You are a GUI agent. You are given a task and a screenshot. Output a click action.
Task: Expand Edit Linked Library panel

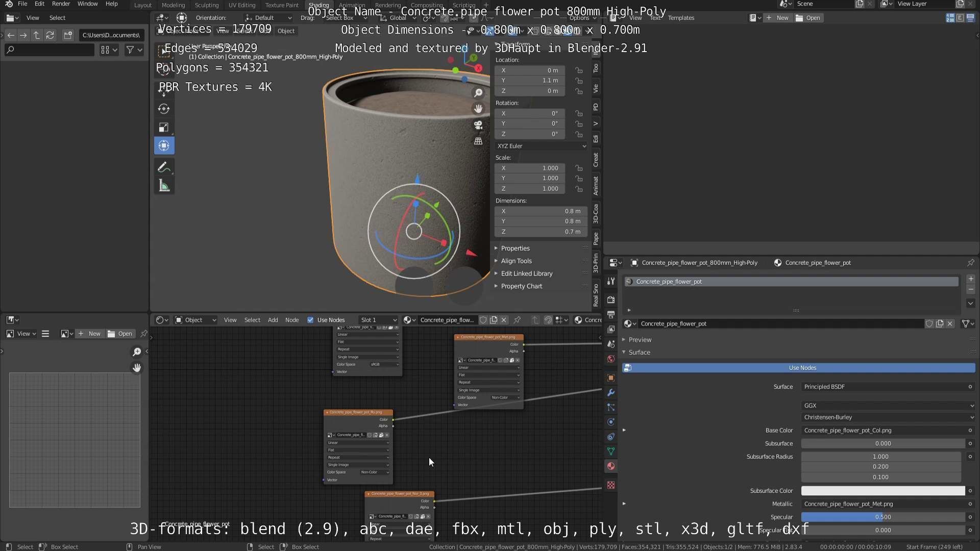(526, 273)
